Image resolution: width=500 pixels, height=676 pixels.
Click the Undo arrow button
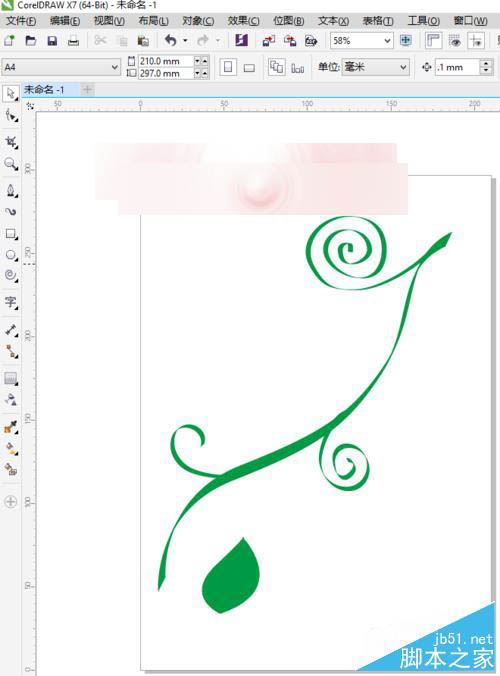point(171,41)
